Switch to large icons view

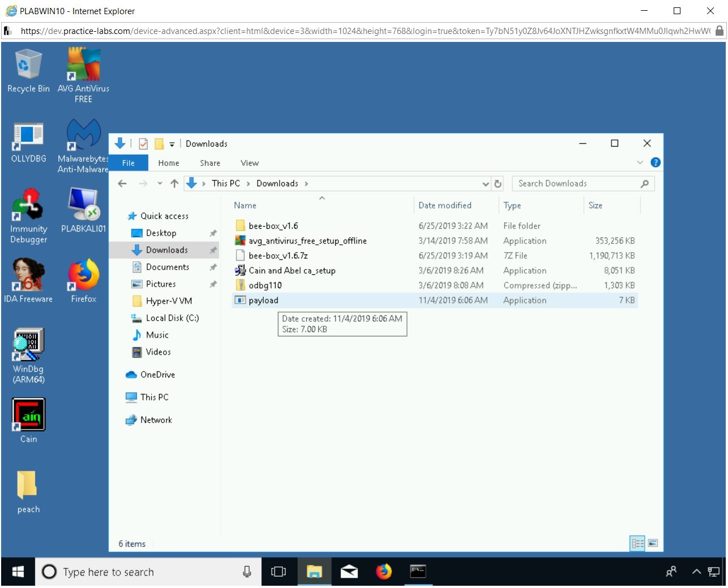653,543
